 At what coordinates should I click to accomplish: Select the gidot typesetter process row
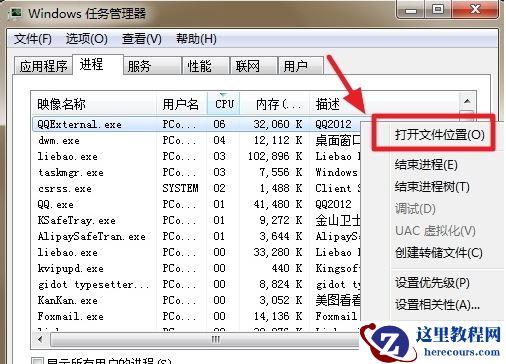click(197, 284)
